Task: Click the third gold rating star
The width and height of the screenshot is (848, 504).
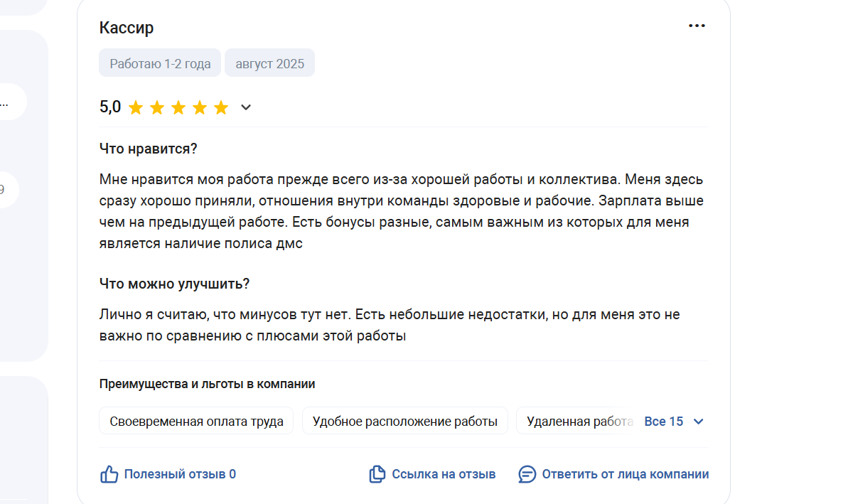Action: click(178, 107)
